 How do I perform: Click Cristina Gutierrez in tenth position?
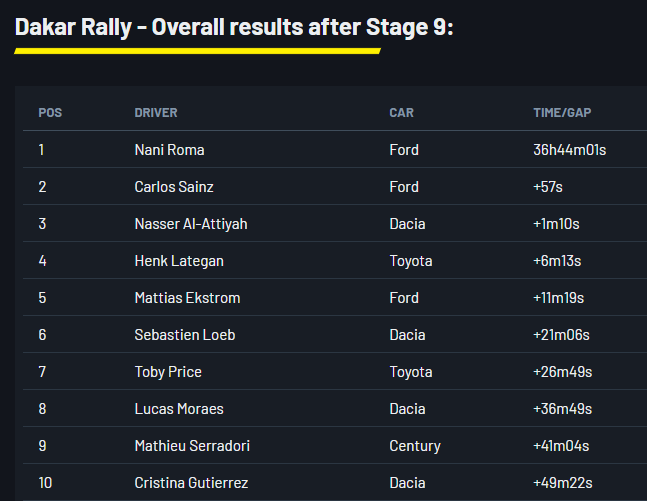192,483
